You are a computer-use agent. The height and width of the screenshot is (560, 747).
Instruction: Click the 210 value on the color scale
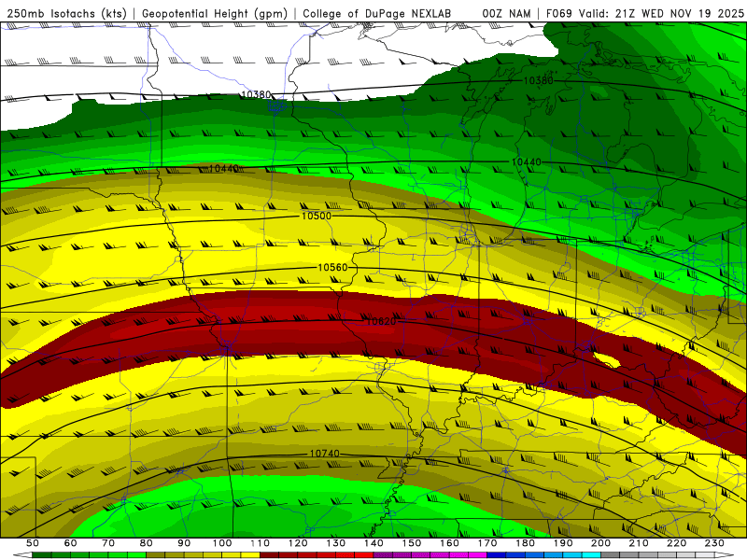coord(640,543)
